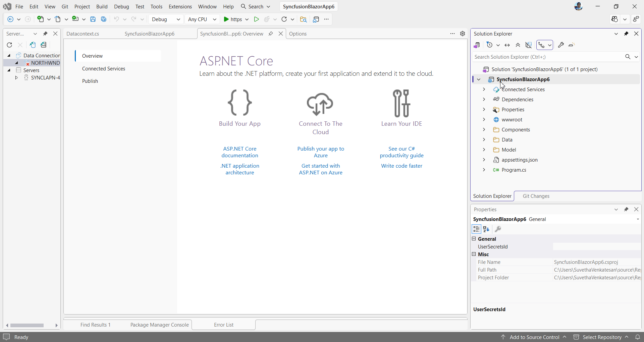Screen dimensions: 644x342
Task: Toggle Categorized view in Properties panel
Action: click(476, 229)
